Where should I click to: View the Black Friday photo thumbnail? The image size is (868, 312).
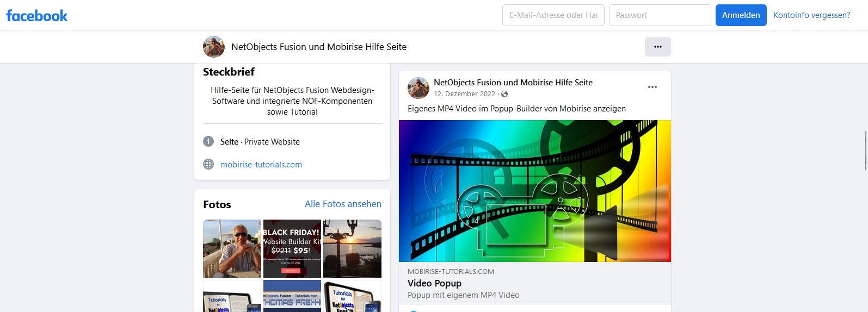pos(292,248)
